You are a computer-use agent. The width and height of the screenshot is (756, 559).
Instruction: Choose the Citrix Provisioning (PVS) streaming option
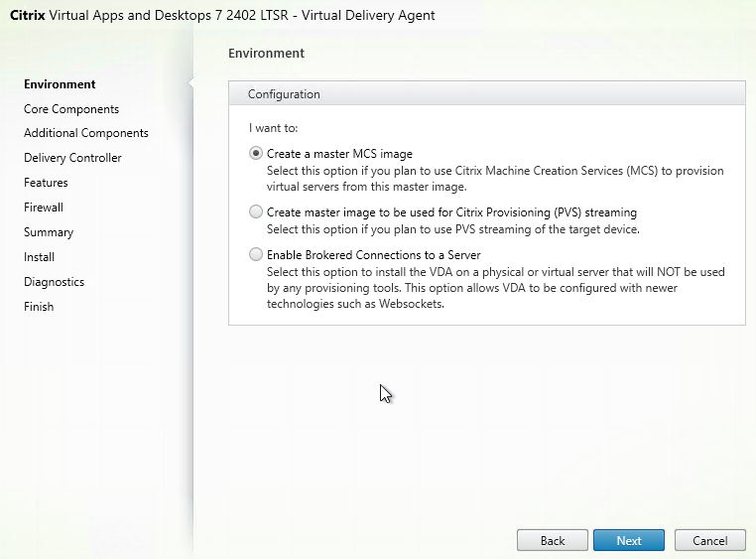tap(256, 211)
